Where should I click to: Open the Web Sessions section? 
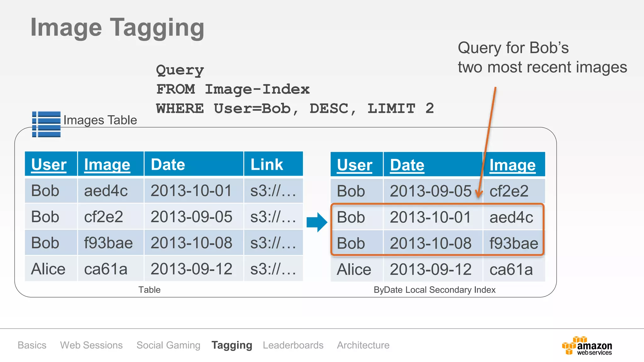tap(91, 345)
